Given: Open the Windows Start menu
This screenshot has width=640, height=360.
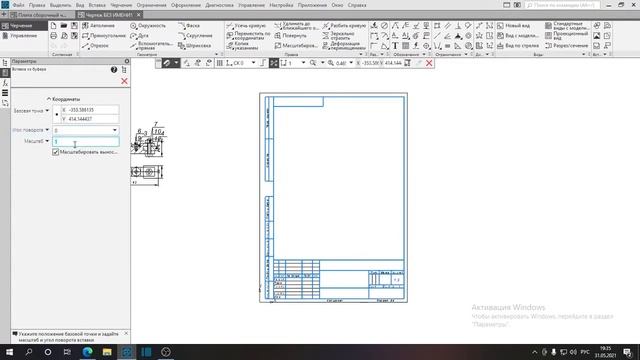Looking at the screenshot, I should tap(9, 352).
